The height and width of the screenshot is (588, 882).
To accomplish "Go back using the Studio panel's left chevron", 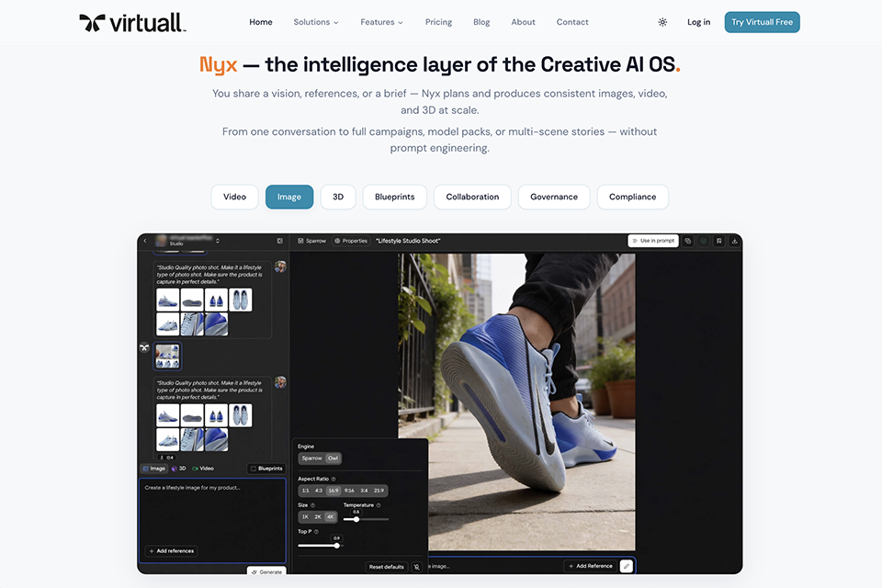I will [x=145, y=241].
